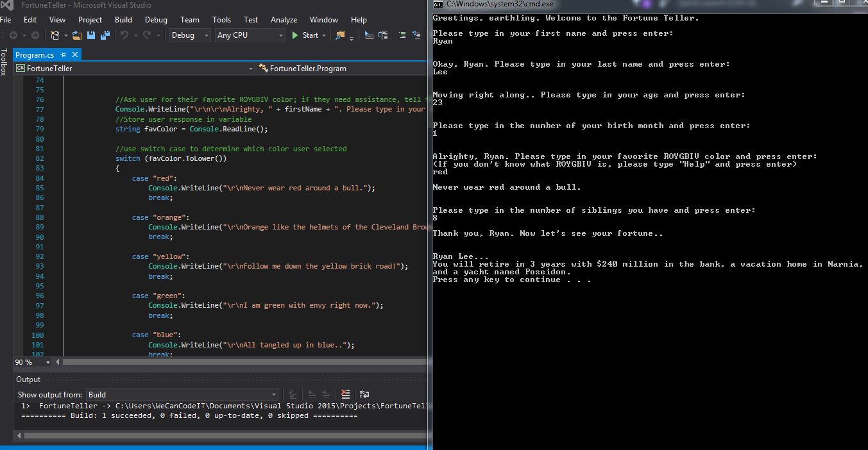Create a New Project from the toolbar

pos(55,35)
